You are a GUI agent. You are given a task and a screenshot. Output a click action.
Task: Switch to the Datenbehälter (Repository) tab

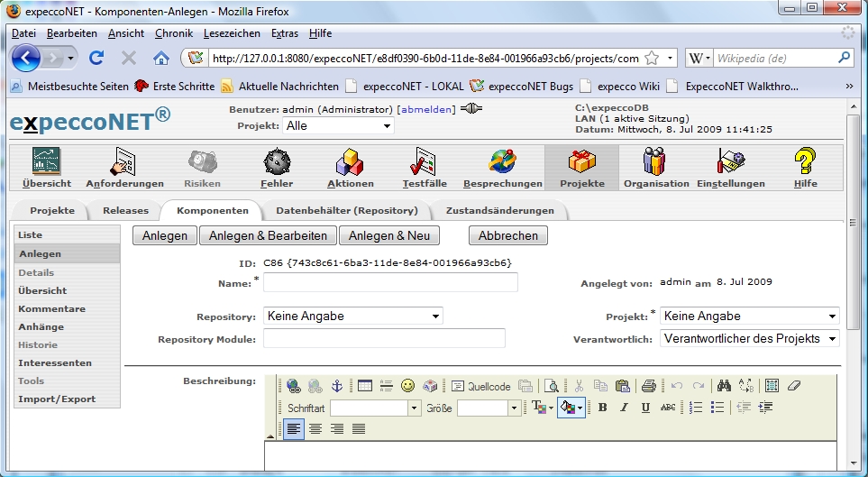point(347,210)
